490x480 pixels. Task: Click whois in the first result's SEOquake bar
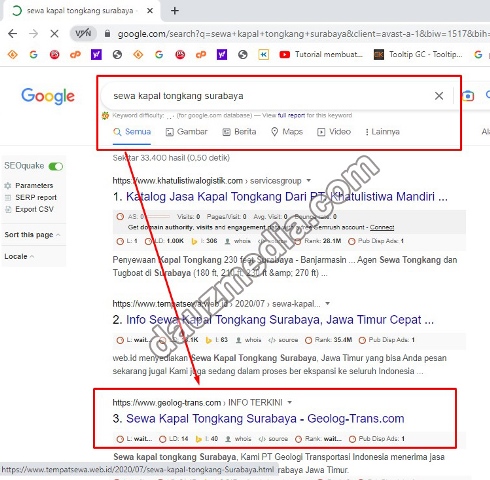[238, 241]
